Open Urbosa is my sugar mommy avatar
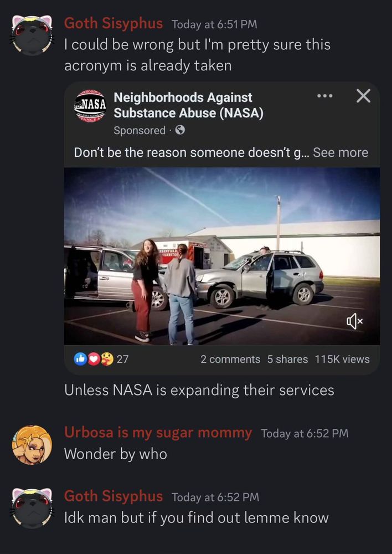The width and height of the screenshot is (392, 554). click(x=32, y=445)
